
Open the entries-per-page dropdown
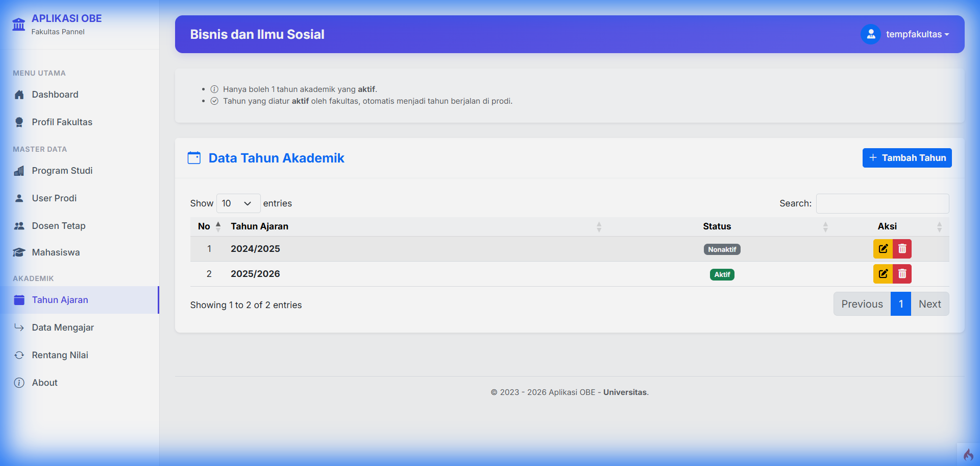click(238, 203)
